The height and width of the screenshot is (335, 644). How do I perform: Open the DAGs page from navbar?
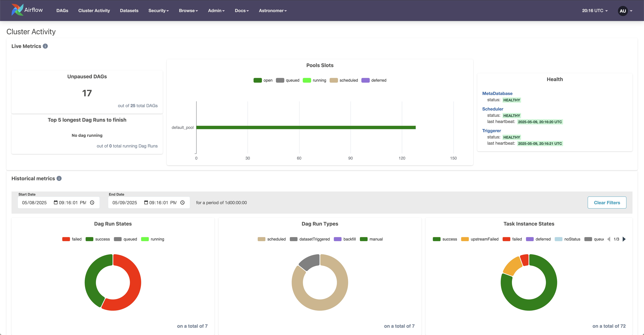point(62,11)
